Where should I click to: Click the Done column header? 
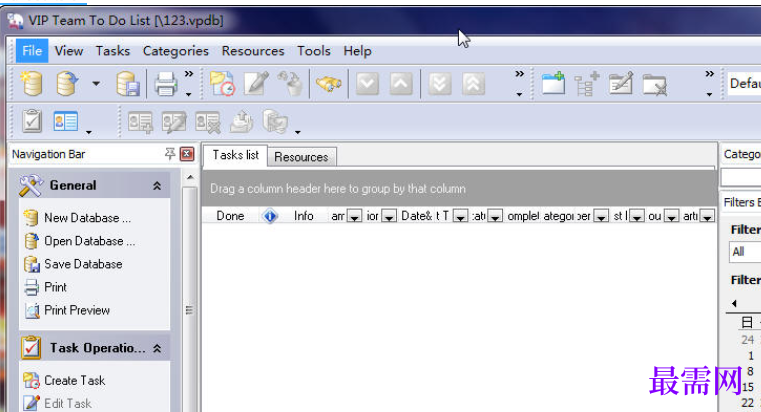pos(230,216)
